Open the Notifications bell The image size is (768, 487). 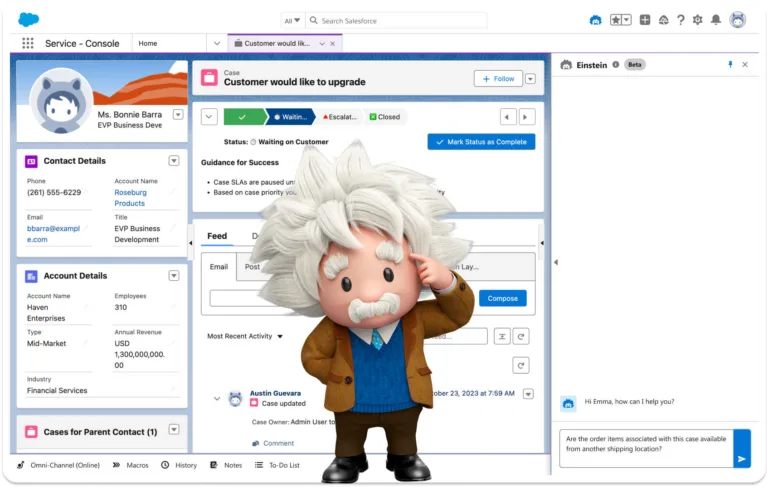point(716,20)
